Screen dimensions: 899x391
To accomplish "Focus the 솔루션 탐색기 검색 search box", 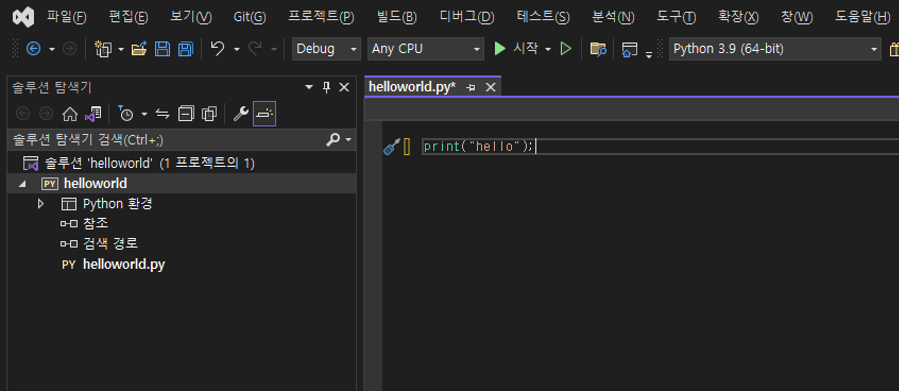I will (x=166, y=140).
